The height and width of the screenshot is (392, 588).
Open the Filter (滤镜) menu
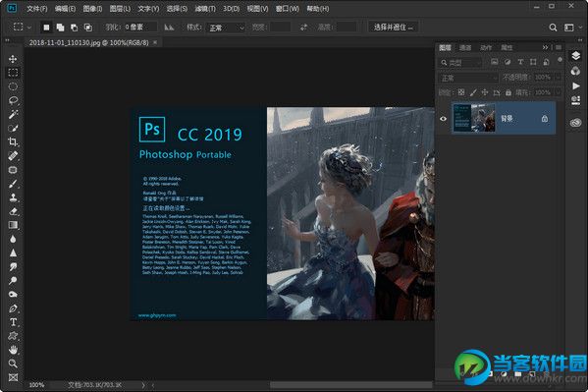(205, 8)
